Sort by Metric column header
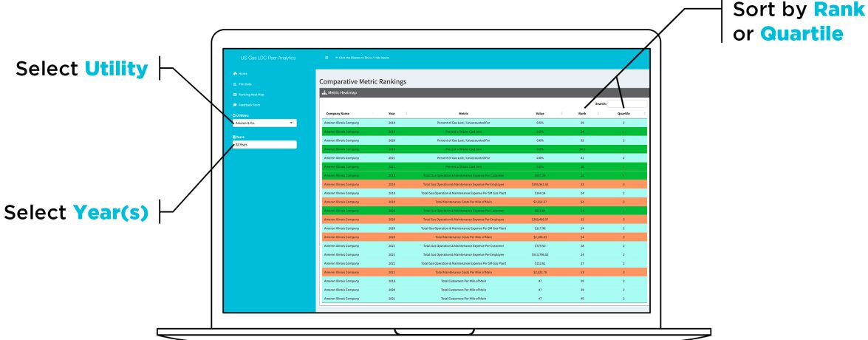The width and height of the screenshot is (868, 340). click(463, 113)
